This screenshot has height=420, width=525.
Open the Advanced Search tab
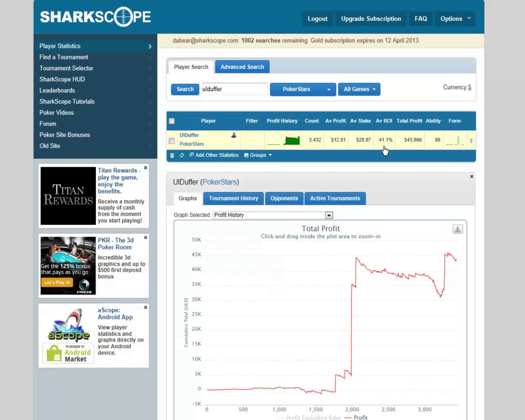[x=242, y=67]
